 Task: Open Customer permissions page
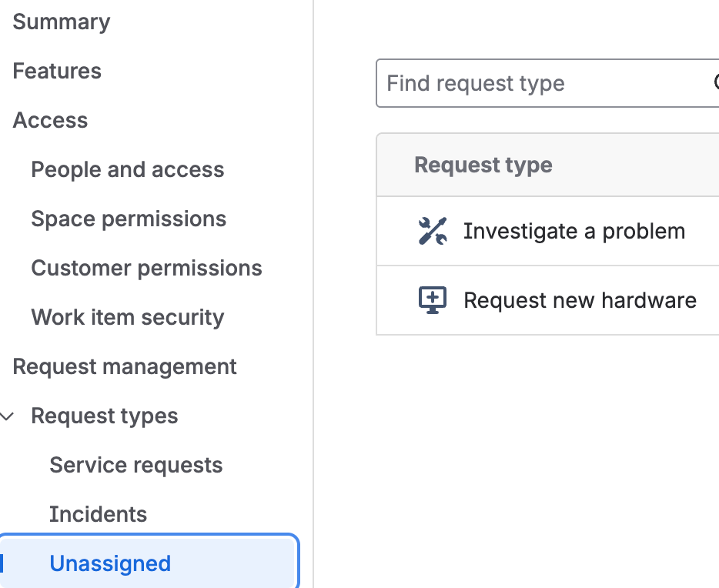point(146,268)
